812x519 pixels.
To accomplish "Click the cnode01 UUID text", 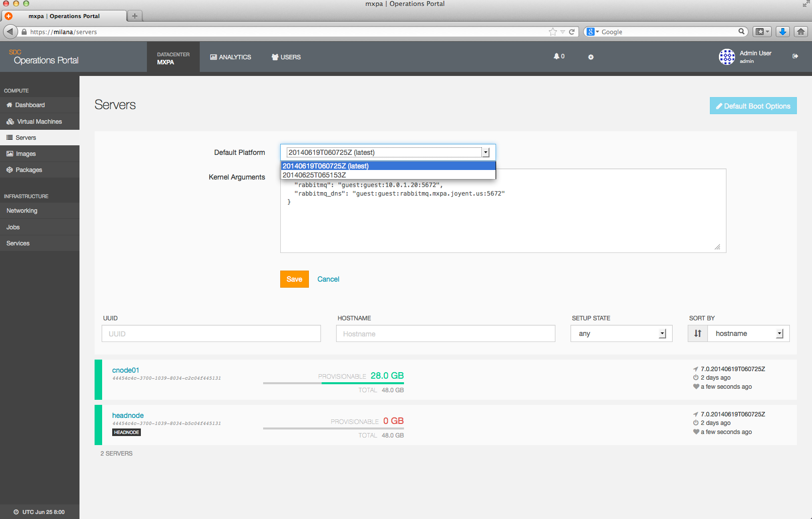I will pyautogui.click(x=167, y=378).
